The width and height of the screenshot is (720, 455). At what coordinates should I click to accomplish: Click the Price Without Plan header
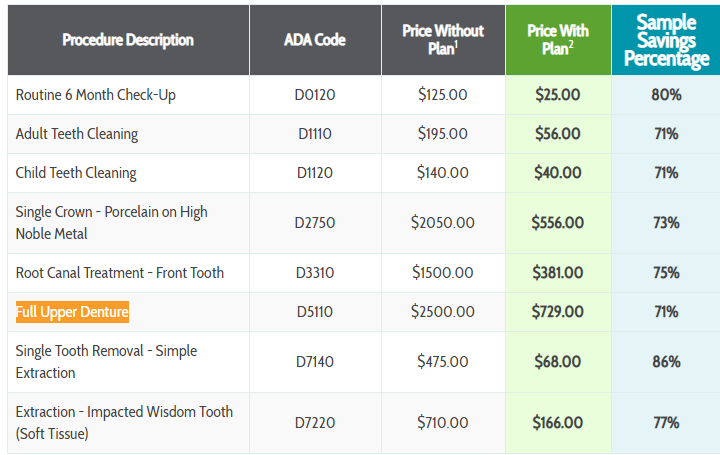(x=443, y=39)
